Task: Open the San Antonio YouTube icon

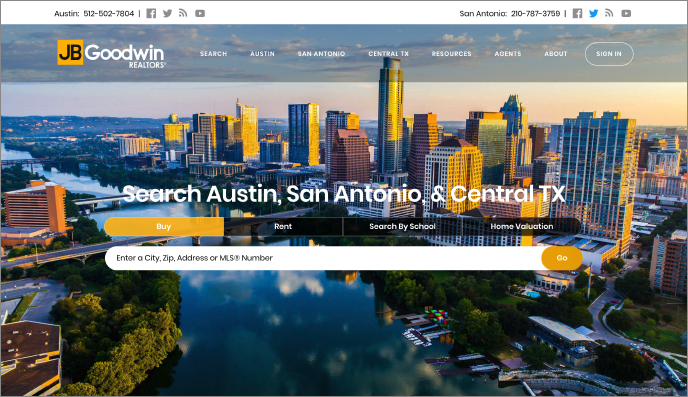Action: coord(626,14)
